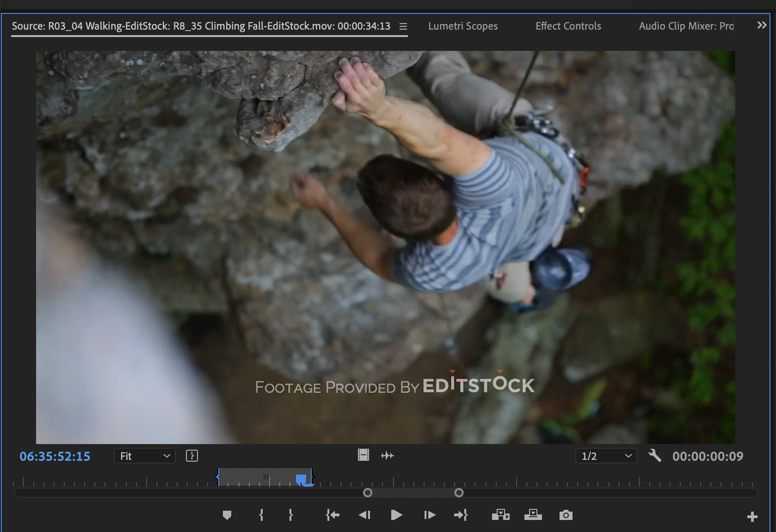Export a frame with the camera icon

point(566,515)
